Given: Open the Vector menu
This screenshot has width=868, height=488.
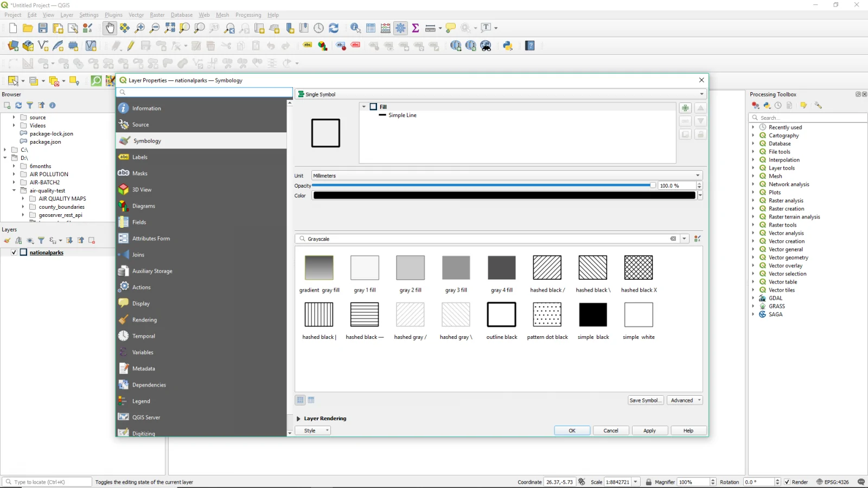Looking at the screenshot, I should click(x=136, y=15).
